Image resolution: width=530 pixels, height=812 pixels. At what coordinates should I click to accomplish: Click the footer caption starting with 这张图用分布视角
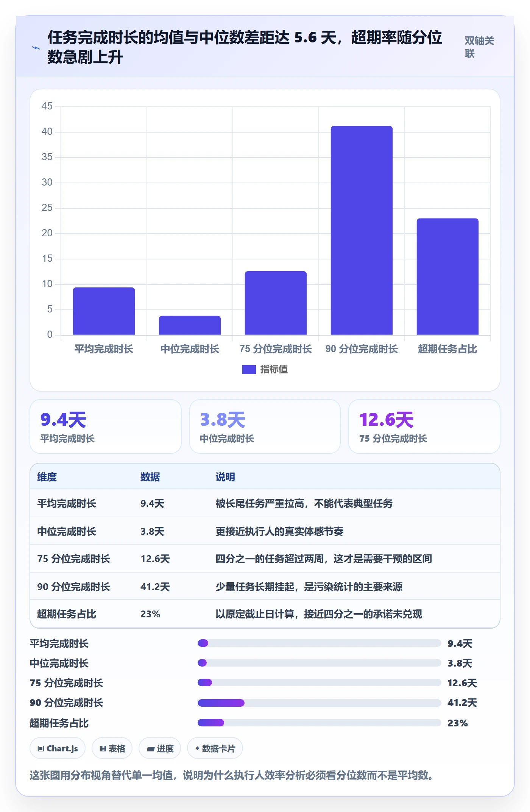point(231,775)
